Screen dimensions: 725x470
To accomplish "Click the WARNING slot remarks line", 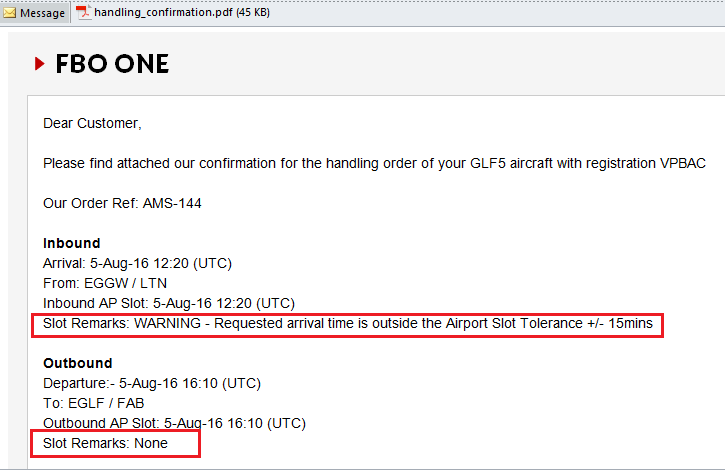I will point(348,323).
